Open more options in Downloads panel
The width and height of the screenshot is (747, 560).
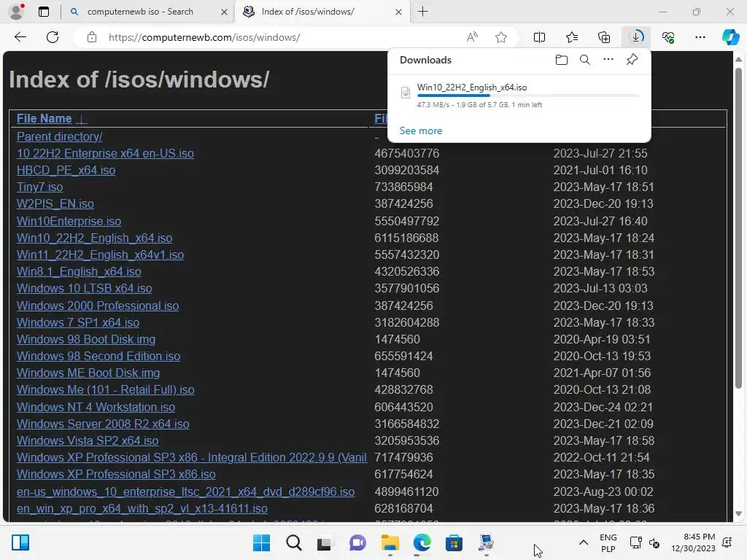click(608, 60)
